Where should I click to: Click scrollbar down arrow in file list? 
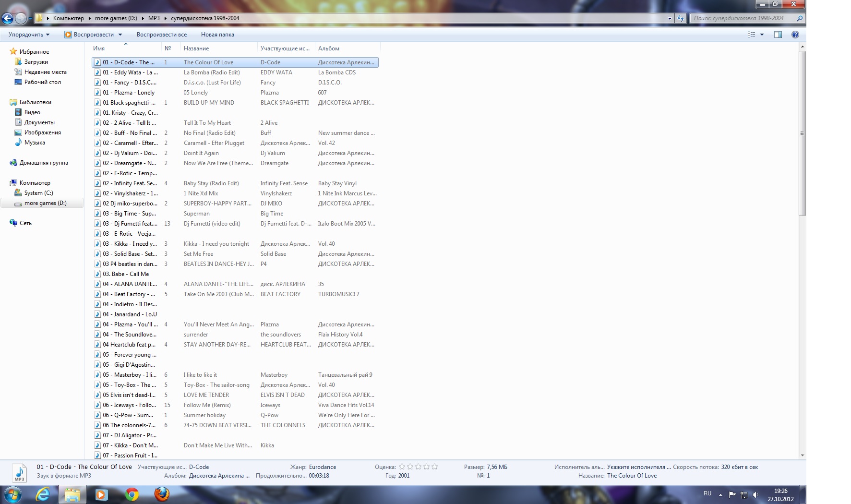tap(802, 456)
